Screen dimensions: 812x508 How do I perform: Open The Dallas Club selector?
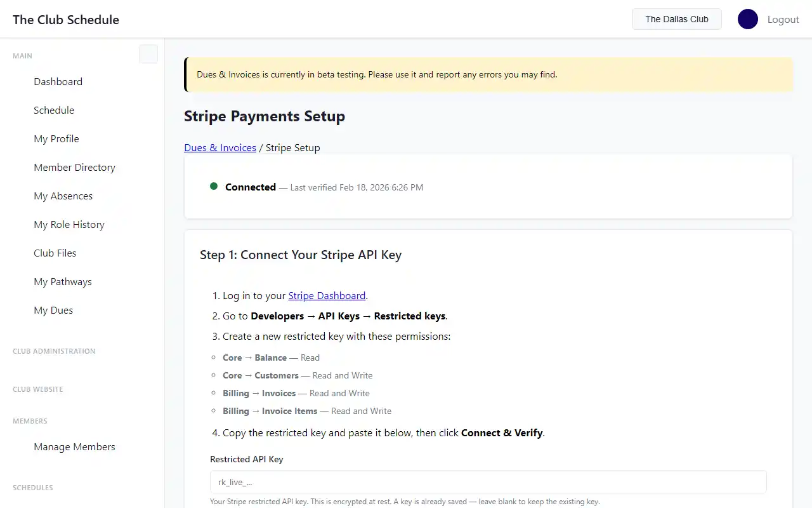tap(676, 19)
